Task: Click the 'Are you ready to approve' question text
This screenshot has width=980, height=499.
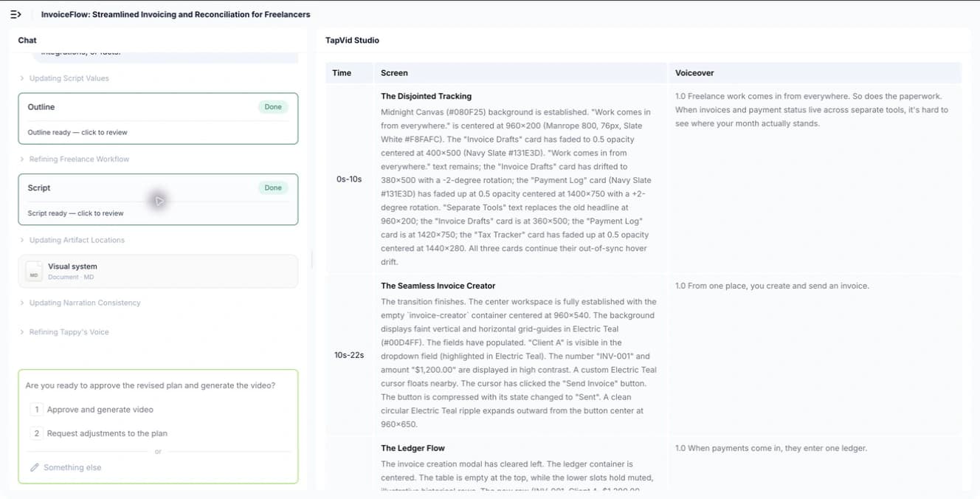Action: click(x=151, y=385)
